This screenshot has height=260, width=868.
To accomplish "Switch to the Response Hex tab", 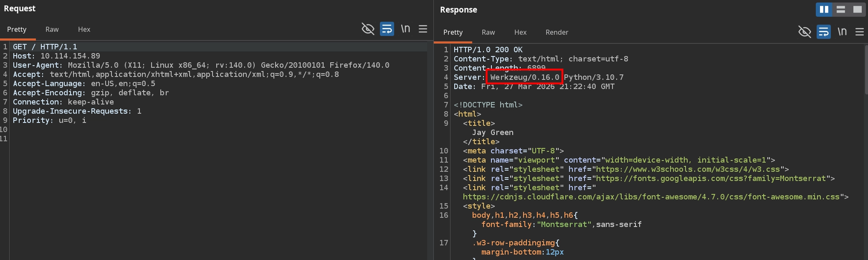I will pyautogui.click(x=520, y=32).
